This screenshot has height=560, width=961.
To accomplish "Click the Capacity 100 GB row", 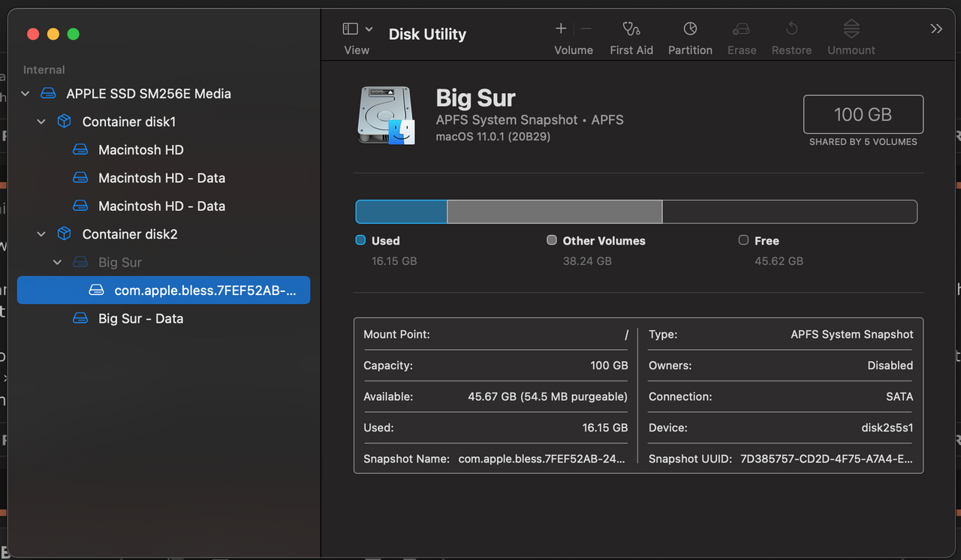I will point(496,366).
